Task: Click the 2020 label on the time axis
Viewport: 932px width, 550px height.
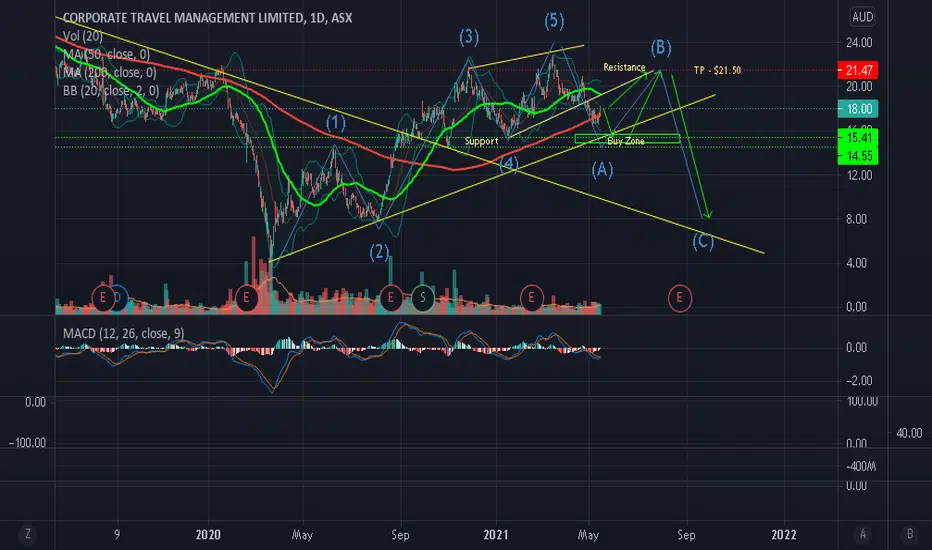Action: pyautogui.click(x=208, y=535)
